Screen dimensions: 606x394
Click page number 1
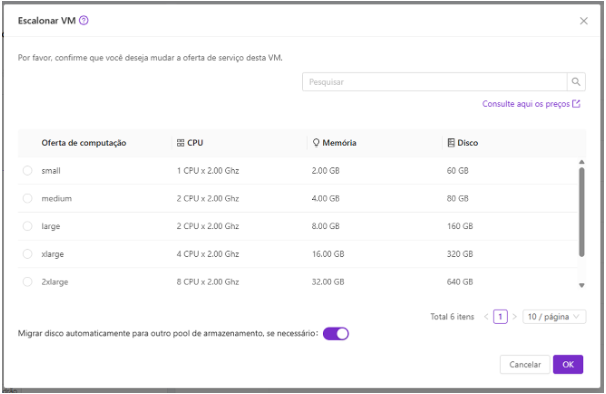[x=500, y=317]
